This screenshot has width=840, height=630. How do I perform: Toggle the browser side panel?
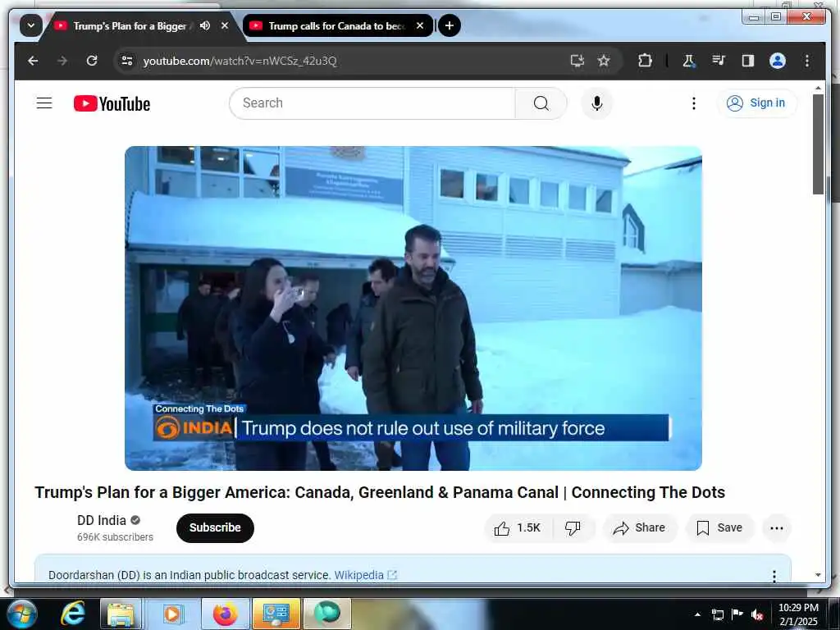pyautogui.click(x=748, y=61)
